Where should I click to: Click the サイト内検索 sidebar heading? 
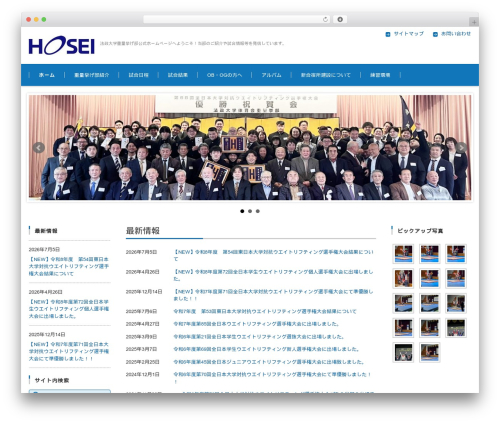(x=52, y=380)
